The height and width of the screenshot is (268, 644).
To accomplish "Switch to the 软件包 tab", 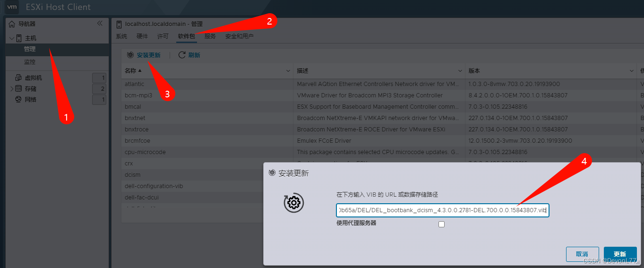I will 187,36.
